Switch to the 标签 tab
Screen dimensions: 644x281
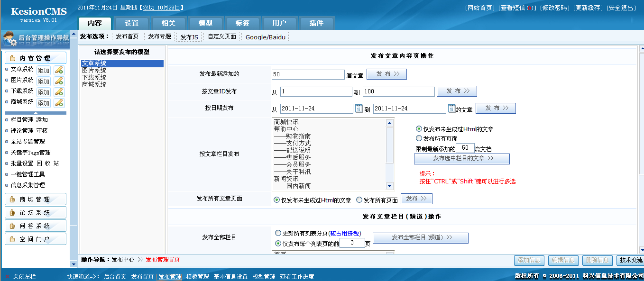(243, 22)
